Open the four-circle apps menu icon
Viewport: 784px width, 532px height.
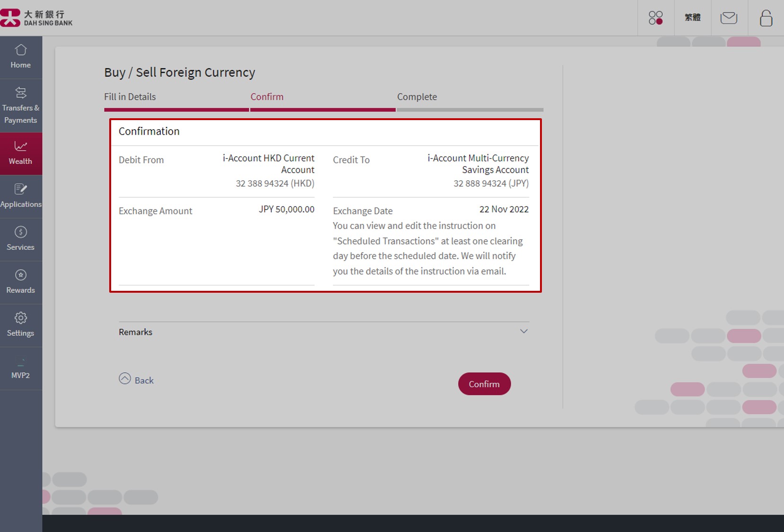click(656, 18)
